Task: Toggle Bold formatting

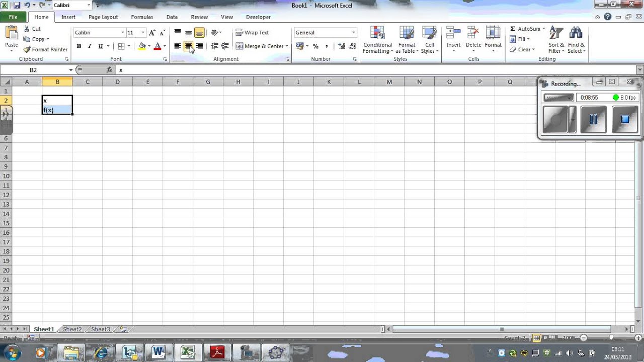Action: [79, 46]
